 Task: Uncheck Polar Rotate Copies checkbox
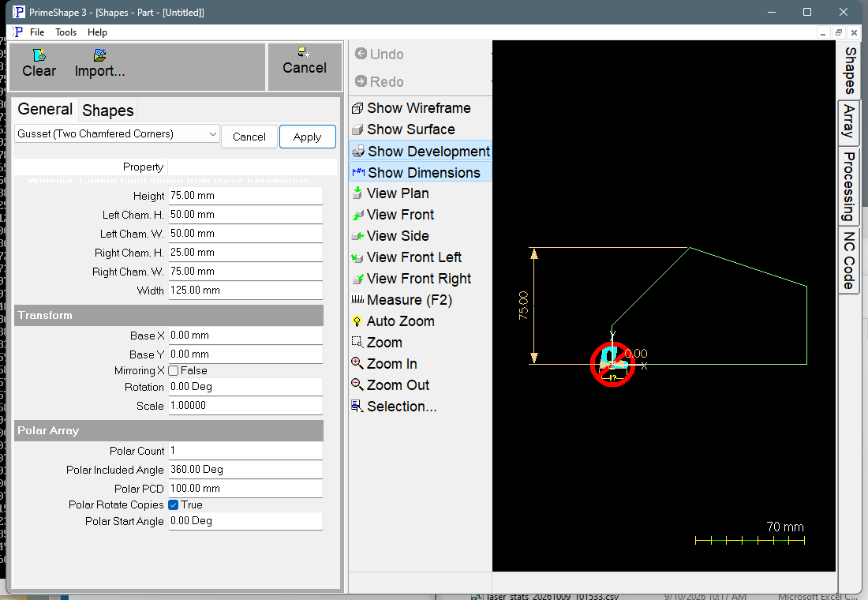(174, 504)
